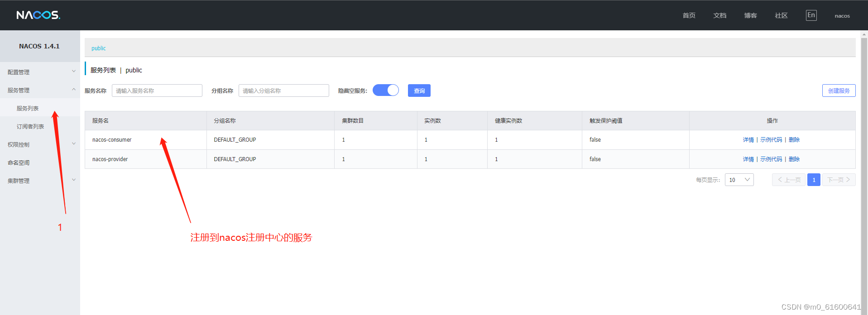868x315 pixels.
Task: Toggle the hide empty services switch
Action: tap(386, 91)
